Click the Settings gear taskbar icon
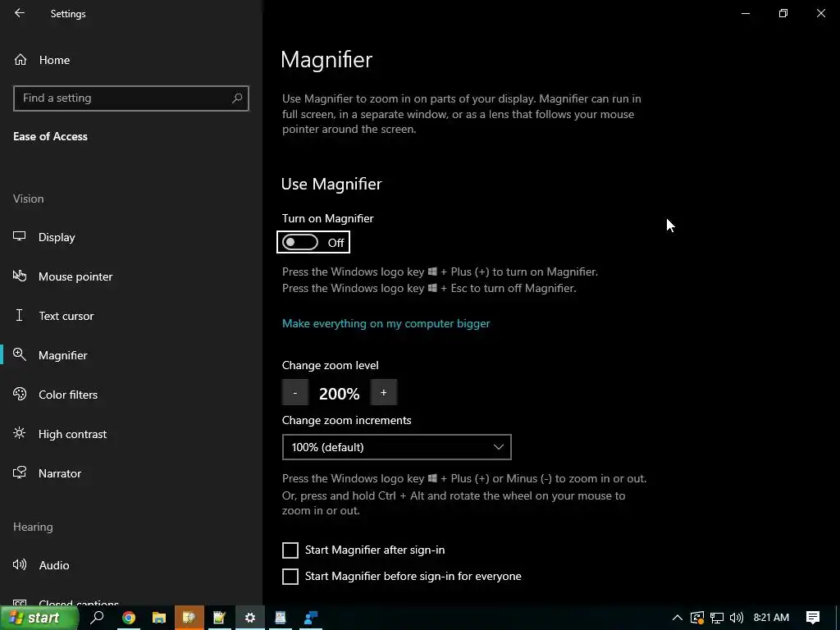 (249, 618)
